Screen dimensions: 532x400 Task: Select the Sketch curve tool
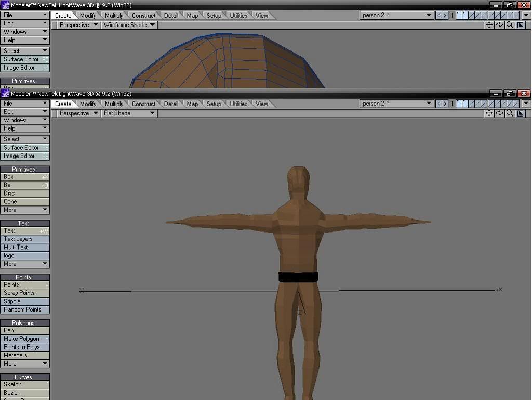click(25, 384)
